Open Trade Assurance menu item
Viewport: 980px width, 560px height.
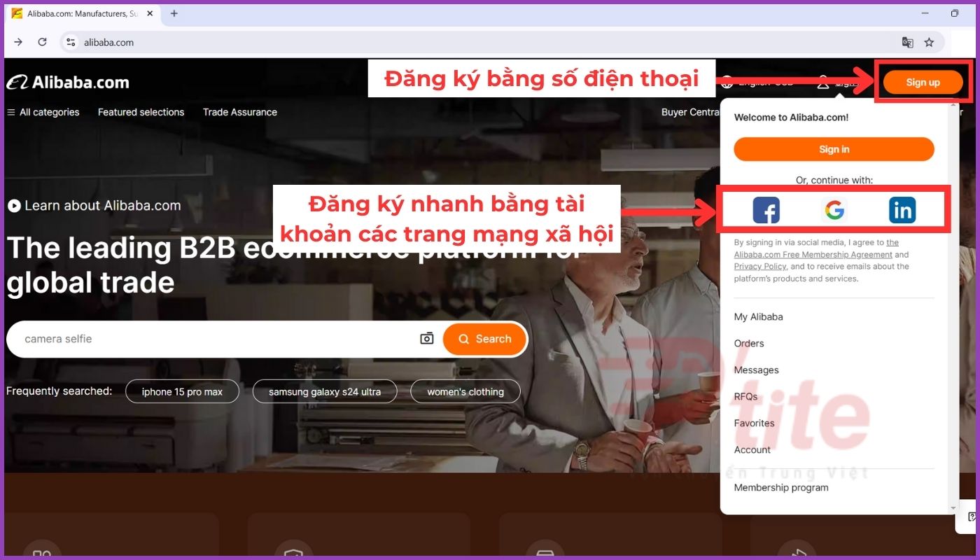click(240, 112)
